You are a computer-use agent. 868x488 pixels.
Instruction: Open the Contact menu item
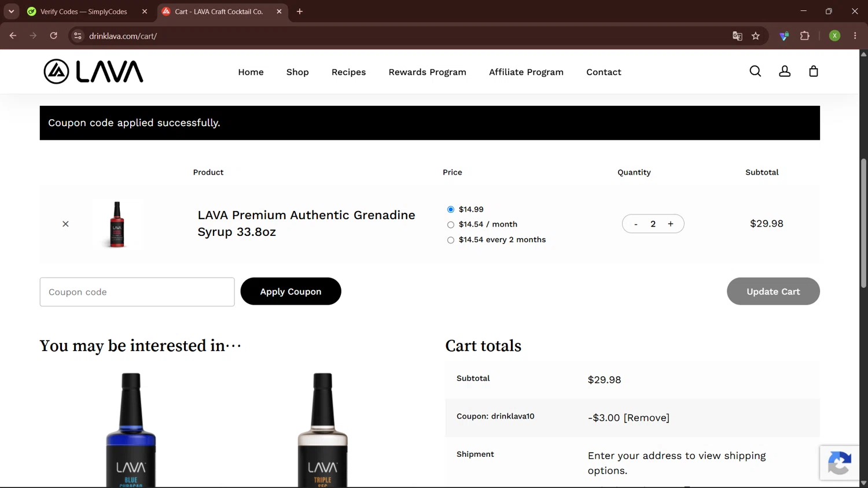tap(604, 72)
